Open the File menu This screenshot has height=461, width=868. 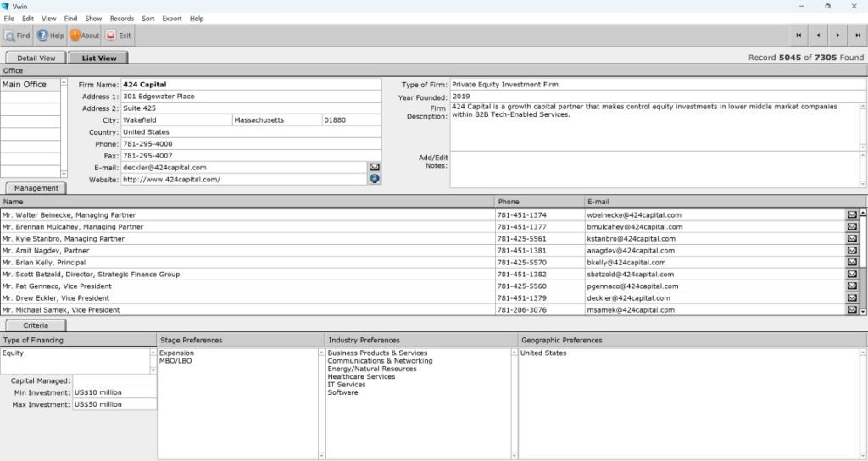coord(8,19)
